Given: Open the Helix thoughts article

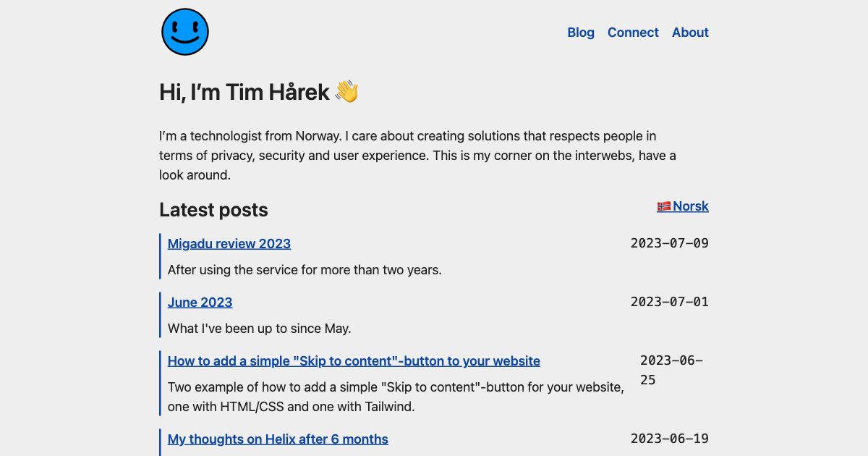Looking at the screenshot, I should 278,439.
